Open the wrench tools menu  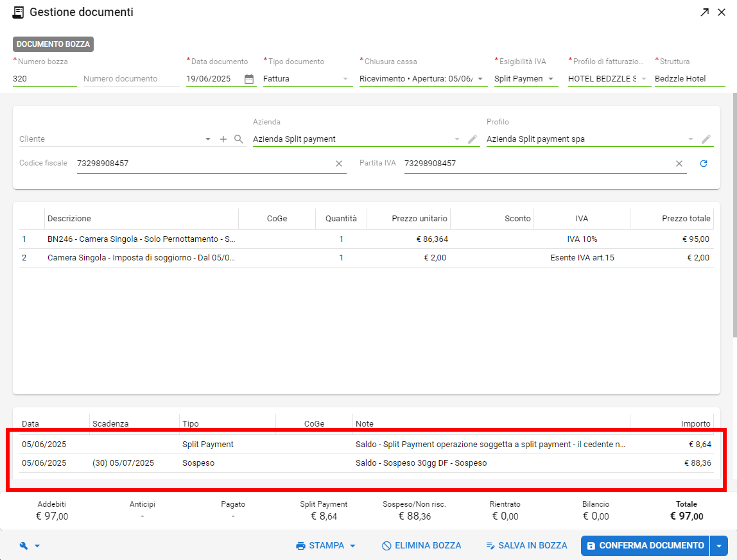tap(24, 546)
